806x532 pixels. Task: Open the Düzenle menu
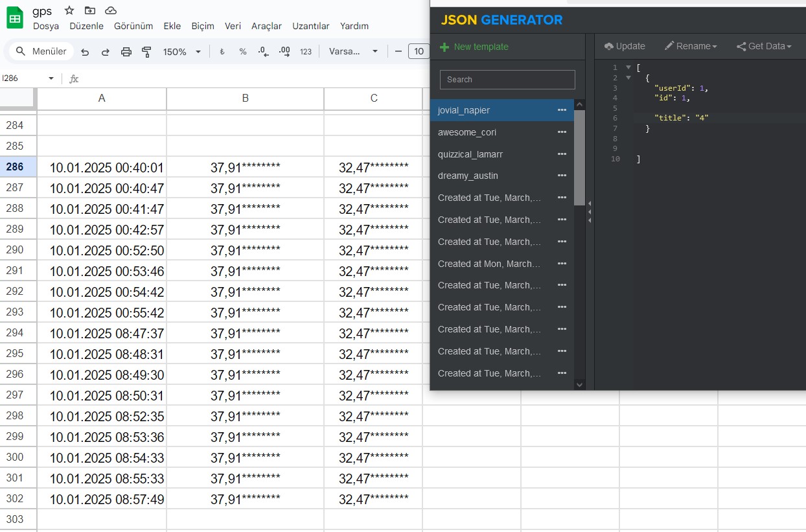86,26
